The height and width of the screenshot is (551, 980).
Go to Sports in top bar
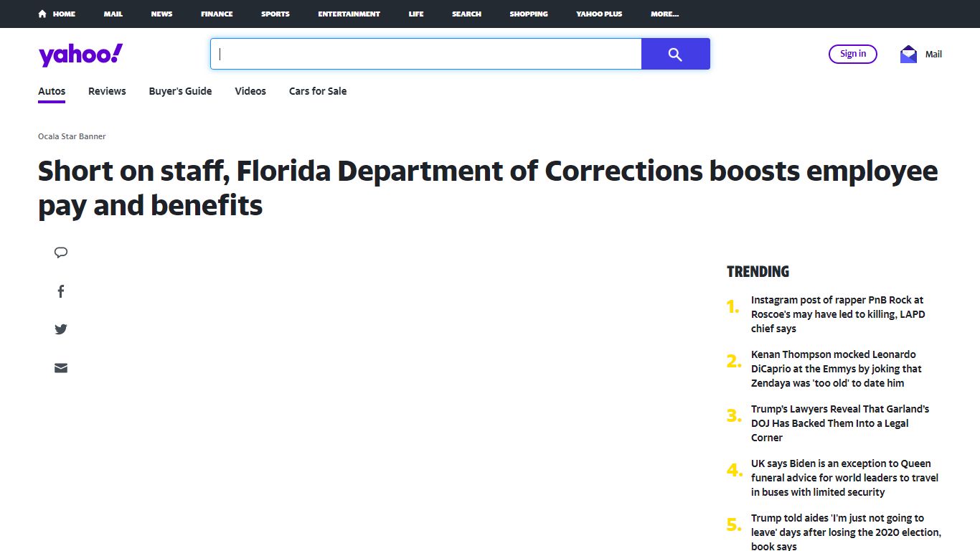pyautogui.click(x=275, y=14)
